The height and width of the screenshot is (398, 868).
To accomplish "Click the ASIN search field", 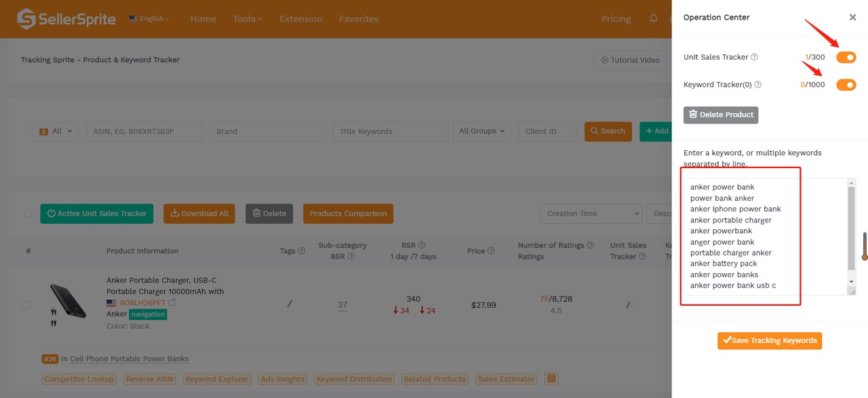I will tap(144, 132).
